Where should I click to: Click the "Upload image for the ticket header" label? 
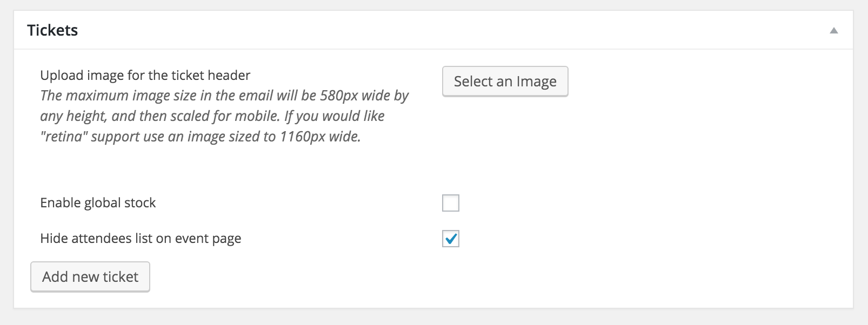(x=145, y=75)
